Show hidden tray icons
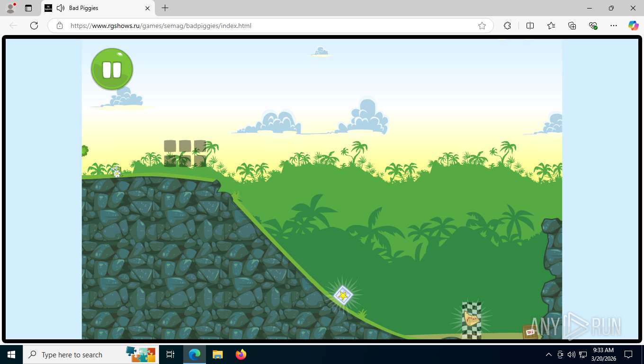 pyautogui.click(x=549, y=355)
